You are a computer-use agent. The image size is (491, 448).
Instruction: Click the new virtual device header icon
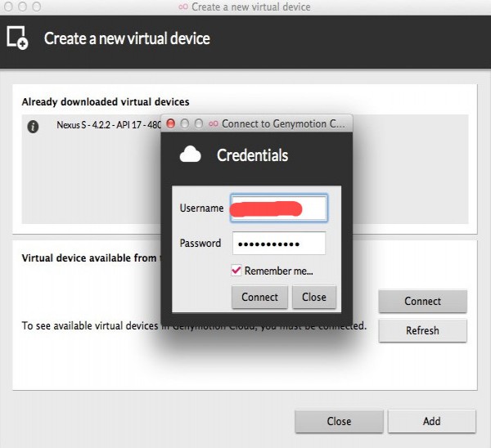click(17, 38)
